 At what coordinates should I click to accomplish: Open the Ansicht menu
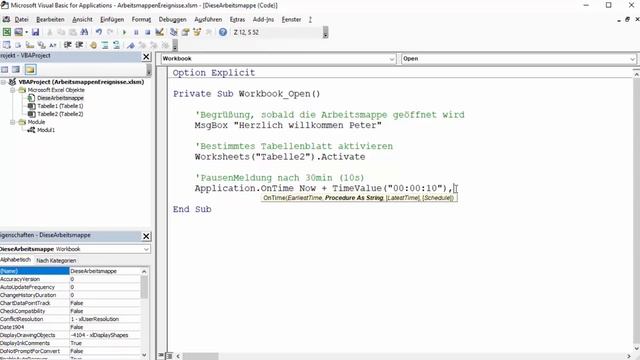point(82,19)
